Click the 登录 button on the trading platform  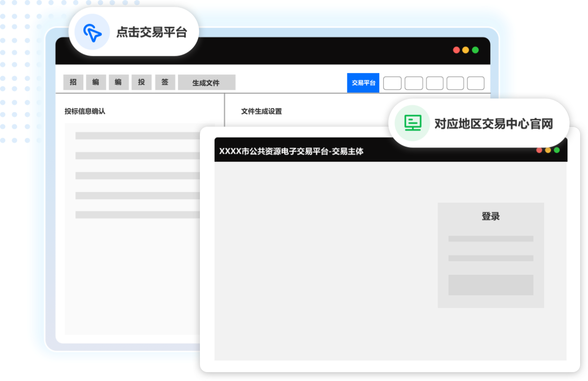tap(490, 216)
